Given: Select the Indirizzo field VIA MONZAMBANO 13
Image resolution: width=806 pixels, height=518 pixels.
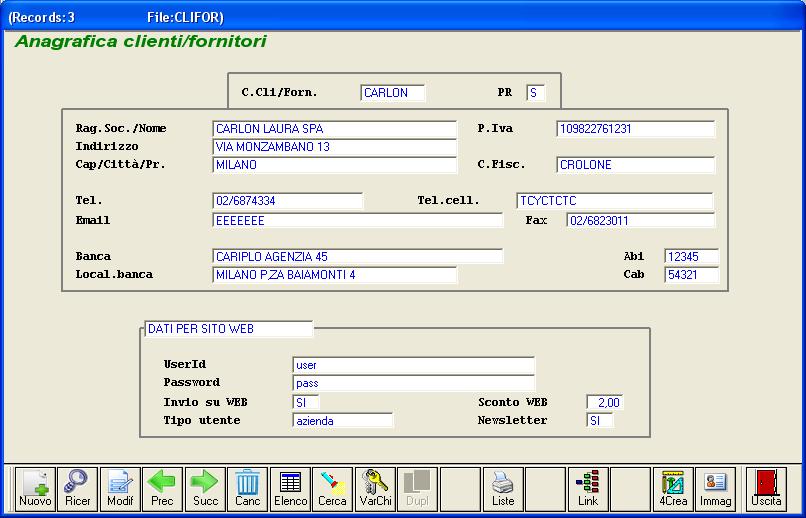Looking at the screenshot, I should coord(335,147).
